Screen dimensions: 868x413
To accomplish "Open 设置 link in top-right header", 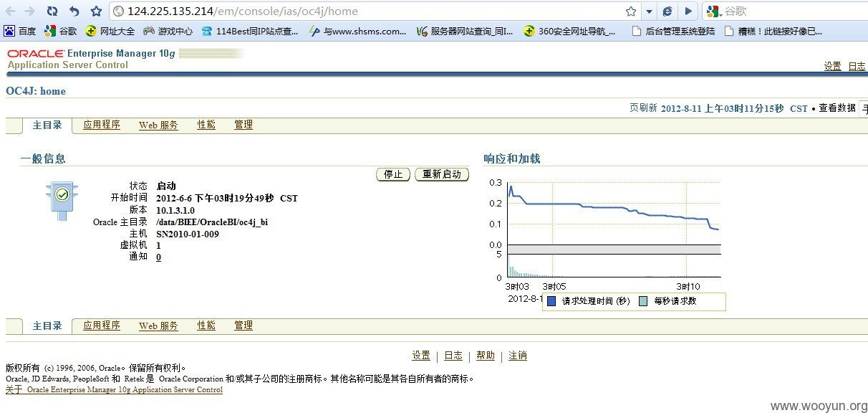I will coord(832,66).
